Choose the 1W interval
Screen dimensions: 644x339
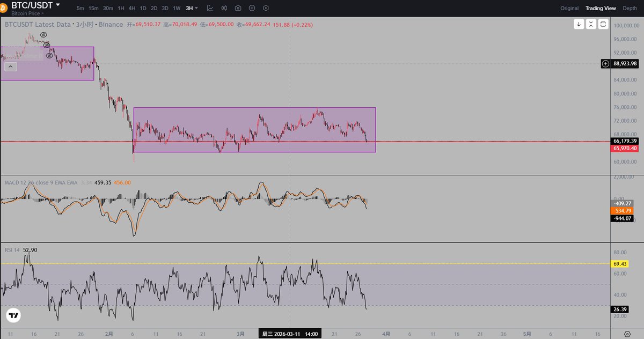click(x=177, y=8)
